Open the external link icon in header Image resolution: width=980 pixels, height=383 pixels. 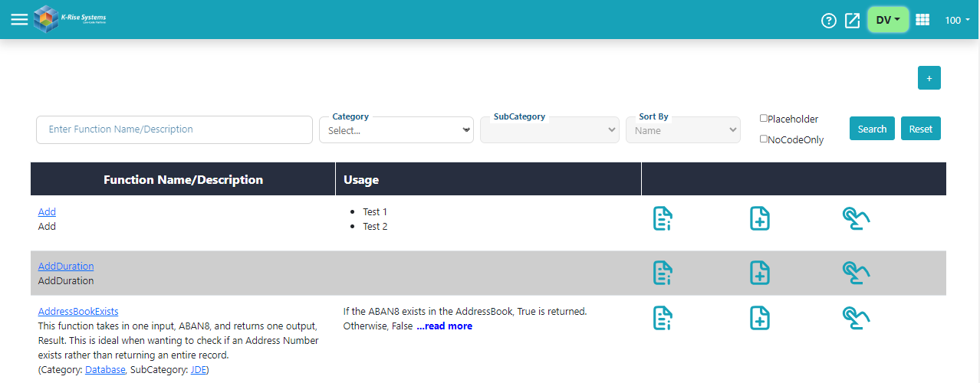pos(852,21)
